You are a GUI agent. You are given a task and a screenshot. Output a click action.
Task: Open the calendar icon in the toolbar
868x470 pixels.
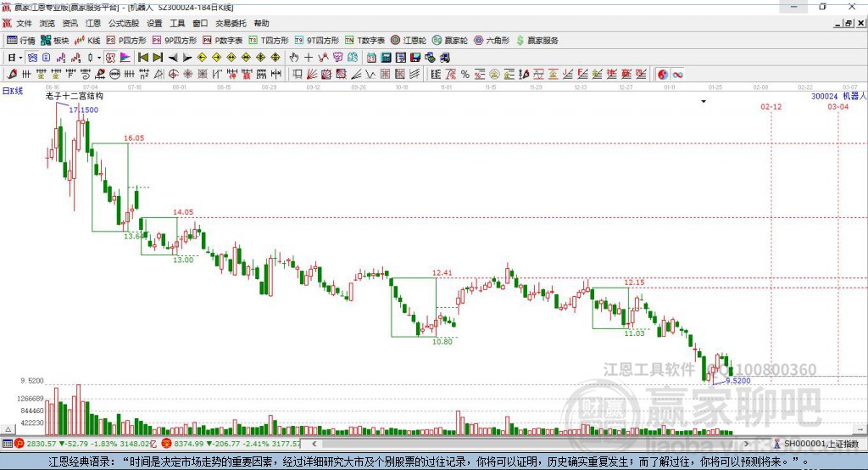tap(371, 58)
